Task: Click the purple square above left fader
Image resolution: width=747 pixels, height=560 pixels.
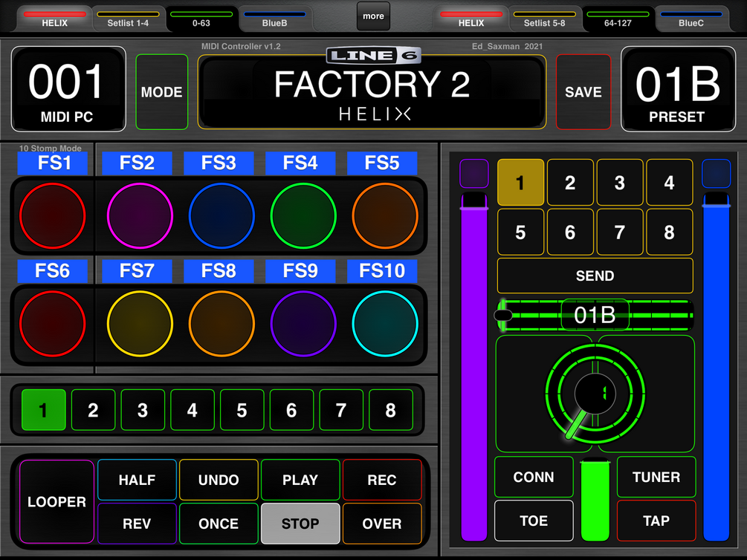Action: tap(474, 173)
